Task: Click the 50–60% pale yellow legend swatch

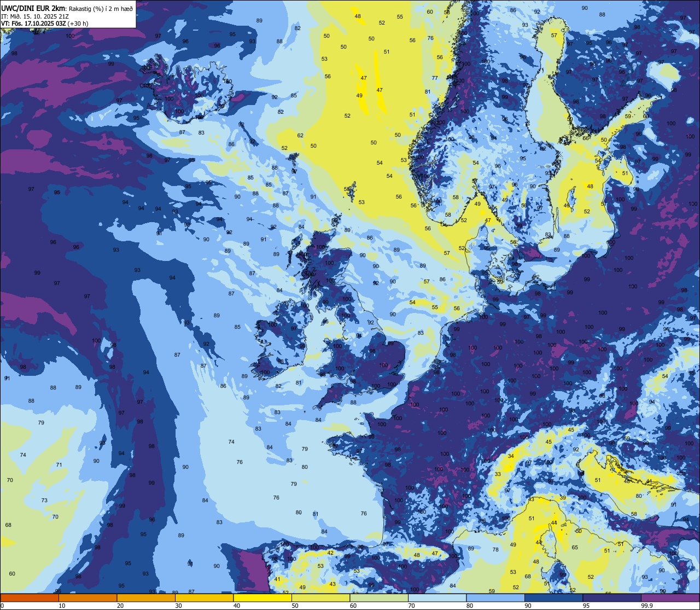Action: coord(320,597)
